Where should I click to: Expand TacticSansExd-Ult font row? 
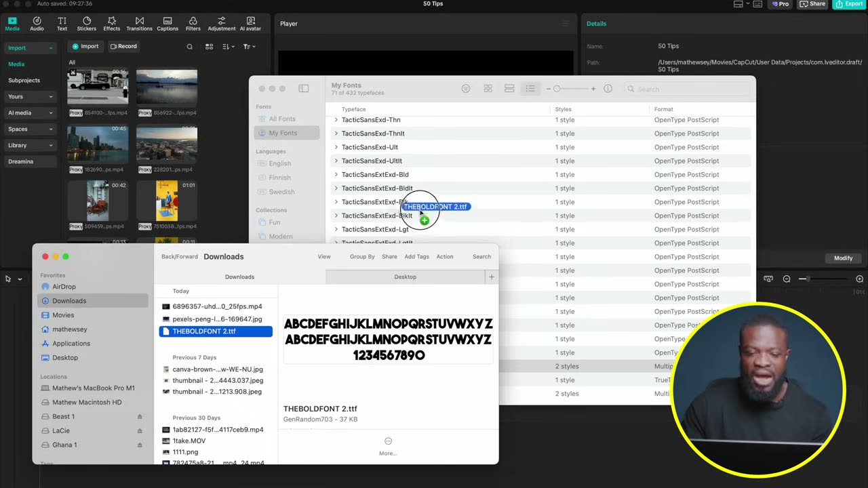336,147
